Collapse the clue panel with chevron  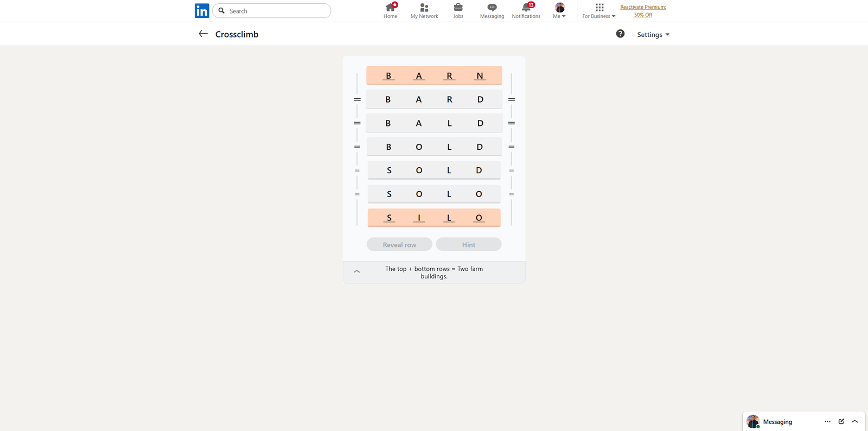pyautogui.click(x=357, y=271)
